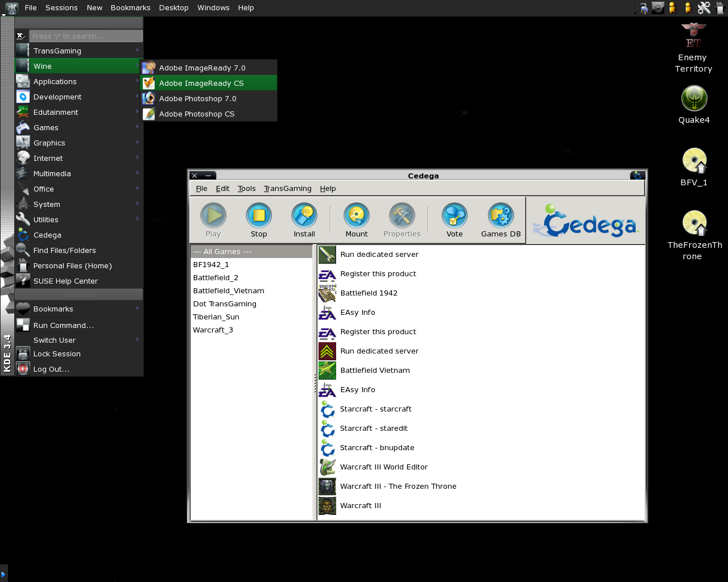Screen dimensions: 728x582
Task: Open Personal Files (Home) in KDE menu
Action: click(78, 265)
